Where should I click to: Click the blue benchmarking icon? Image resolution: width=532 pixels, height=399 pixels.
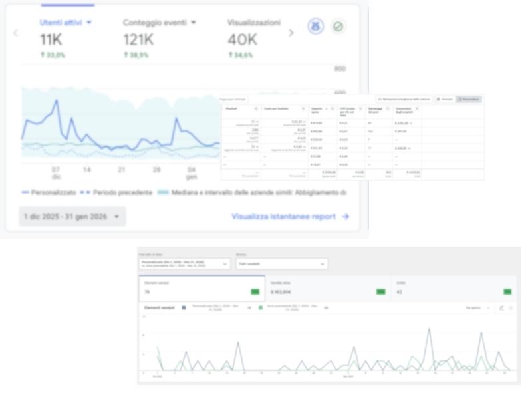(x=315, y=27)
